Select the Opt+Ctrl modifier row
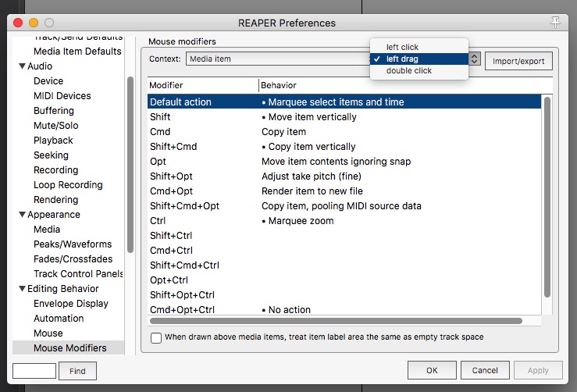This screenshot has width=577, height=392. [344, 280]
